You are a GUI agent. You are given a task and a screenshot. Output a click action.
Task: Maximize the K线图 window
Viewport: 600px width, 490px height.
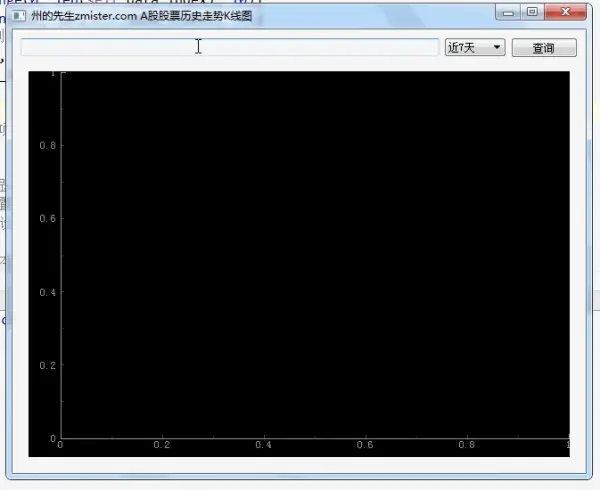(x=532, y=12)
